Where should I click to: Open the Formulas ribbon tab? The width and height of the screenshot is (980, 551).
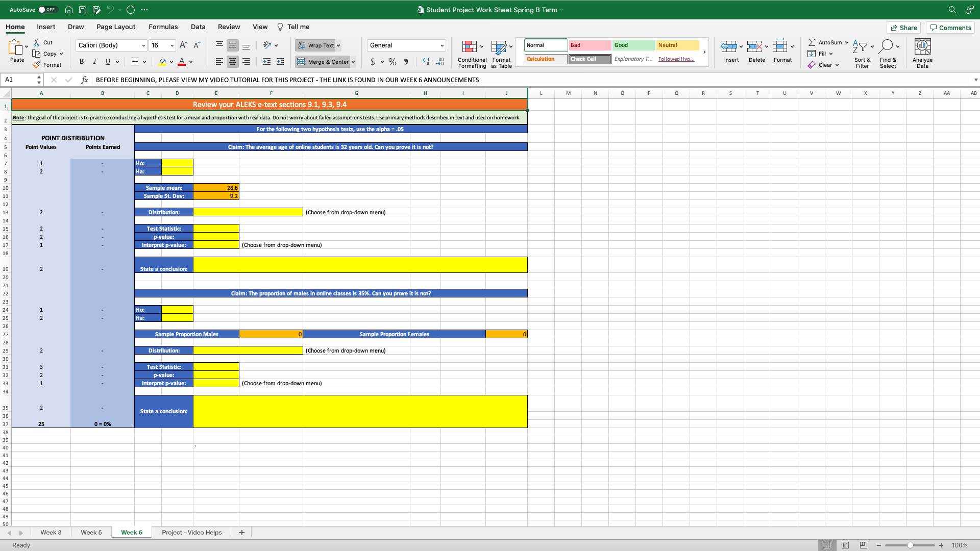coord(163,27)
